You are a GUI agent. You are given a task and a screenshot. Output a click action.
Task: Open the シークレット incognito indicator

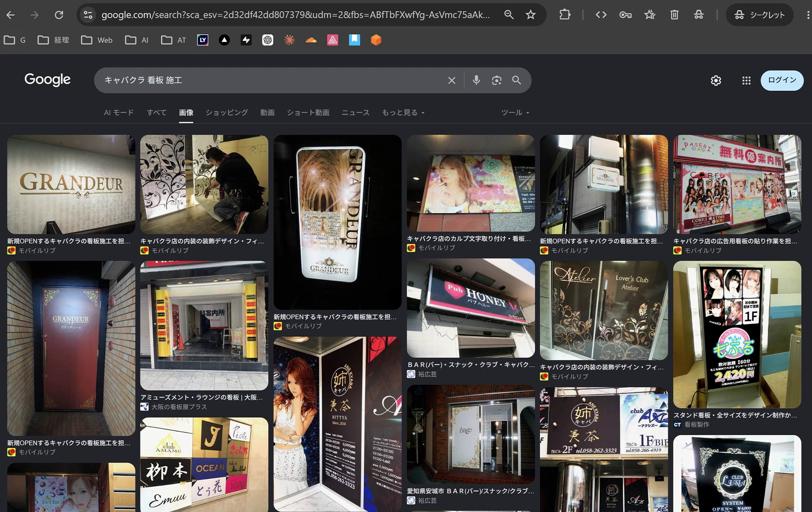coord(760,15)
